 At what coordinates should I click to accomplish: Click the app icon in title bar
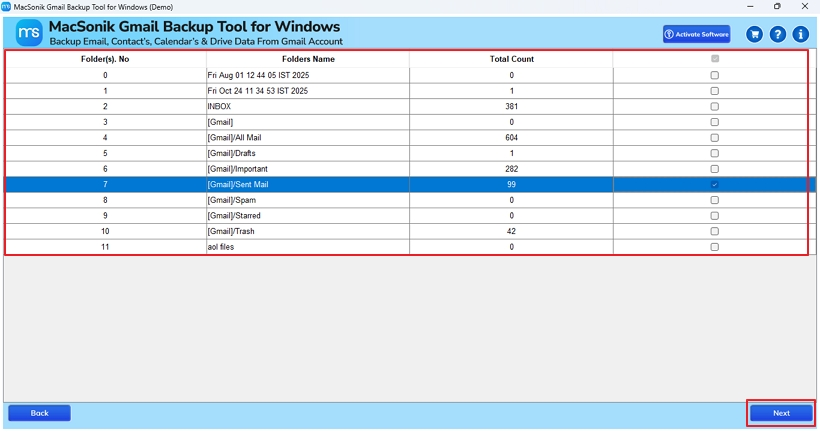tap(6, 7)
